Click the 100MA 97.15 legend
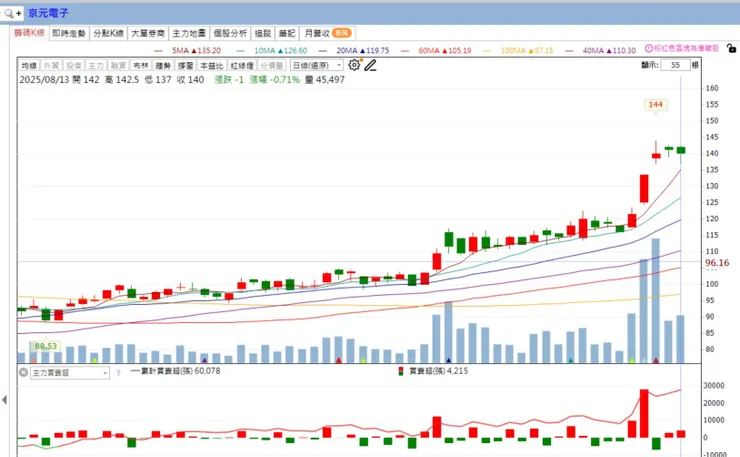Viewport: 740px width, 457px height. [518, 50]
